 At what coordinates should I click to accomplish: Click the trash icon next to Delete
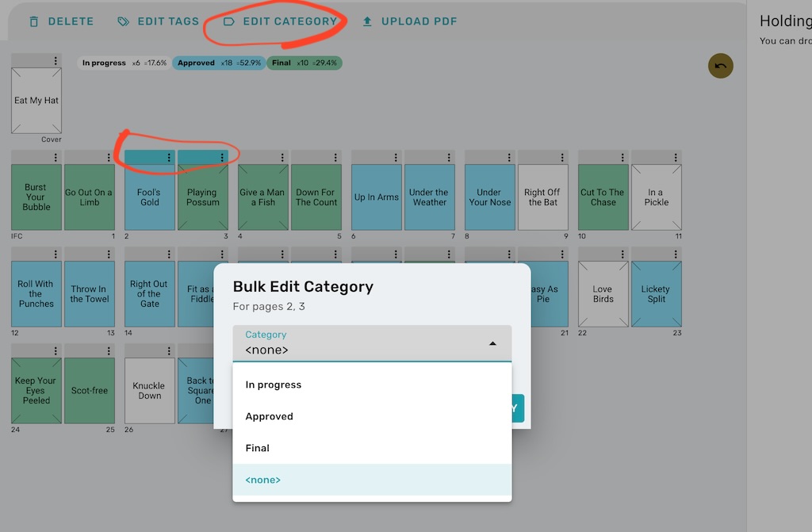coord(33,21)
